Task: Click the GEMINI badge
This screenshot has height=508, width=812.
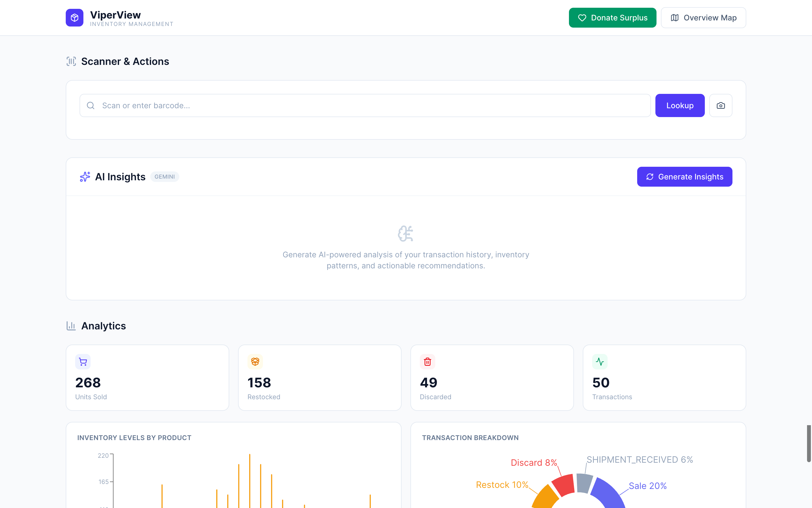Action: point(164,177)
